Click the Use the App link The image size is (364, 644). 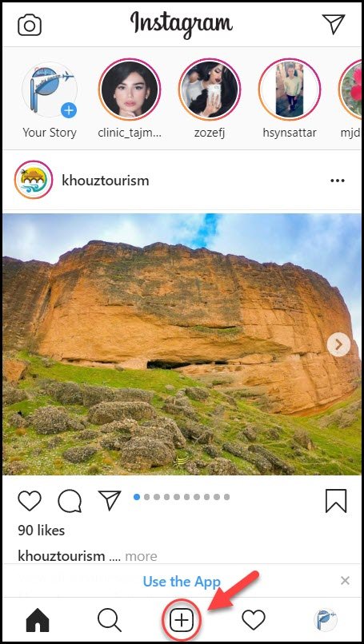pyautogui.click(x=182, y=581)
